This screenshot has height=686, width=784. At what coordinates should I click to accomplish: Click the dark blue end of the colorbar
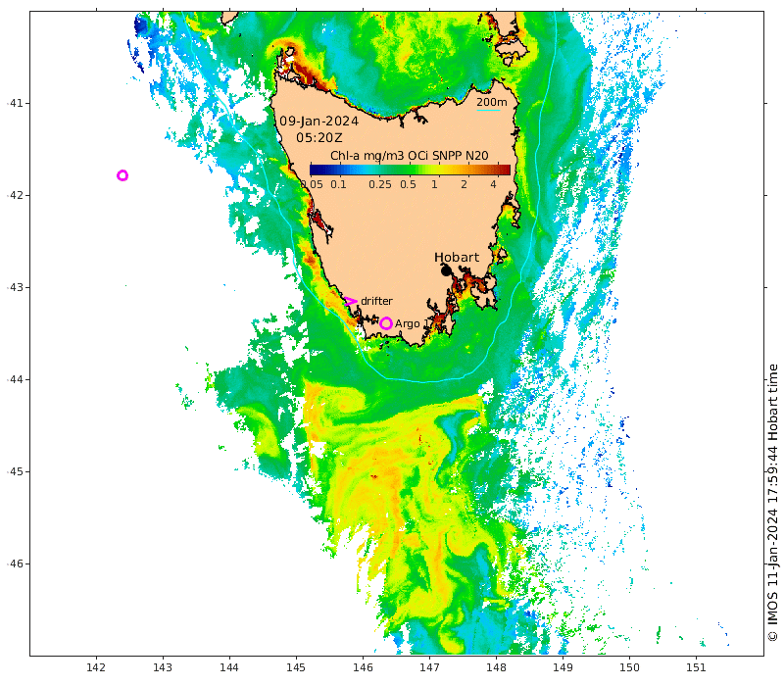pyautogui.click(x=315, y=170)
